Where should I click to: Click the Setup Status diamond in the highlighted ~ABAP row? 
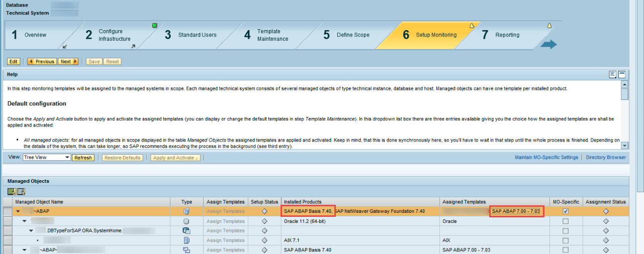pos(264,211)
